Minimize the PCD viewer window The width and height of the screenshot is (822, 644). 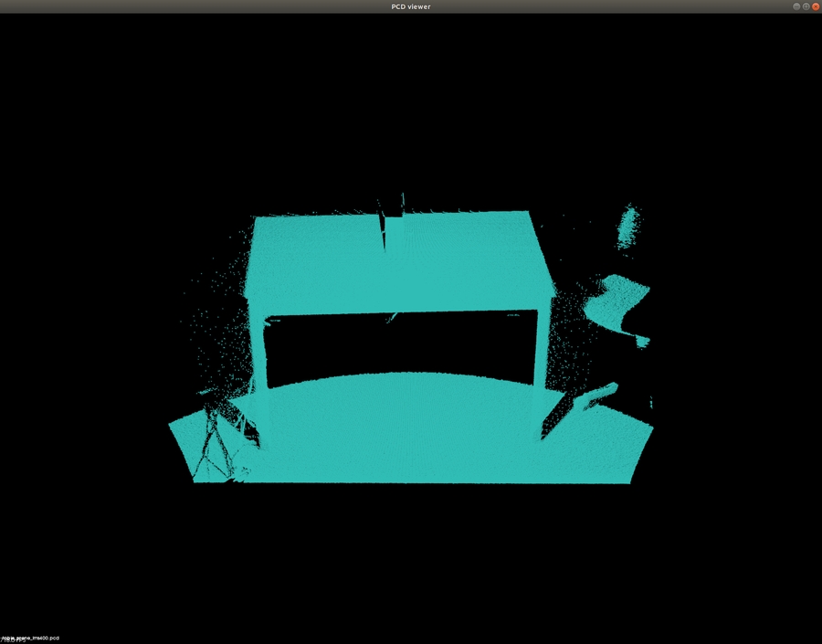(796, 6)
